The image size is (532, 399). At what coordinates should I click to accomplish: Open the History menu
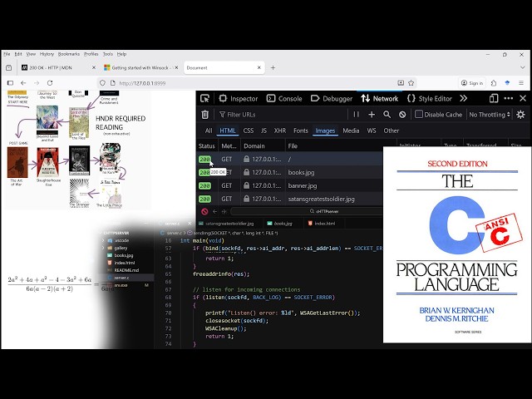tap(47, 54)
